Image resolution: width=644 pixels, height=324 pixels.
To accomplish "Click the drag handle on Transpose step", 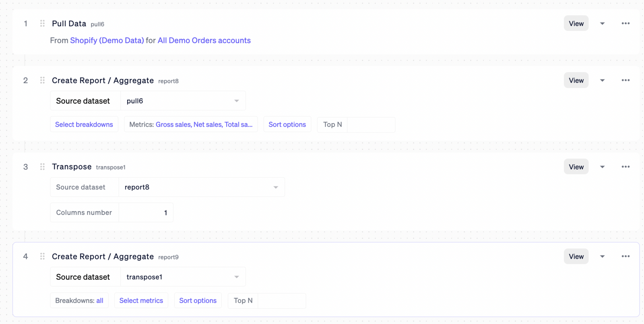I will (x=42, y=167).
